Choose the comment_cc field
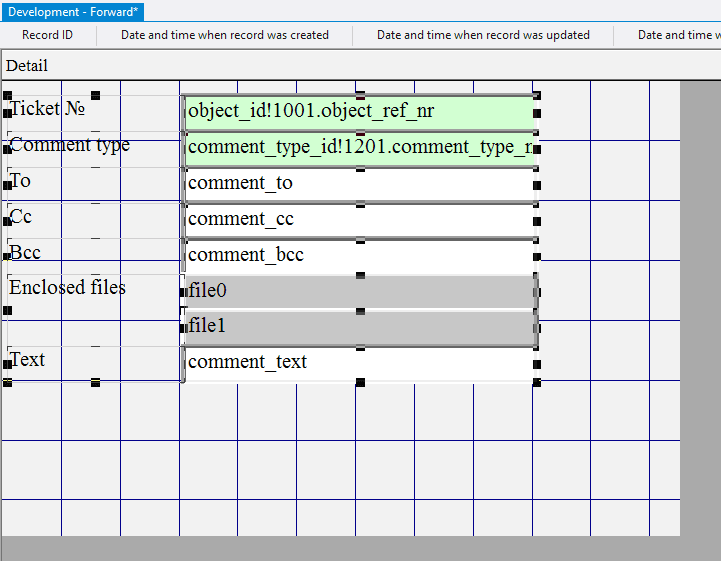Screen dimensions: 721x561 359,220
